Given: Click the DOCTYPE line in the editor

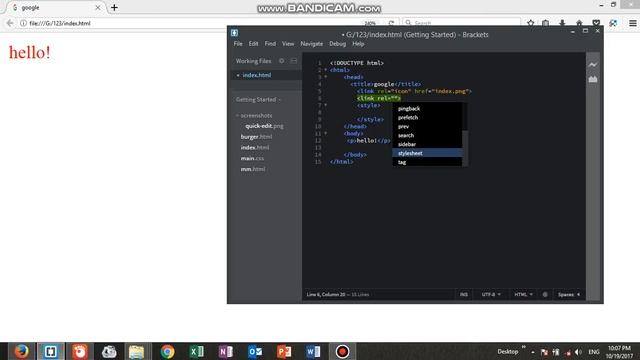Looking at the screenshot, I should 357,63.
